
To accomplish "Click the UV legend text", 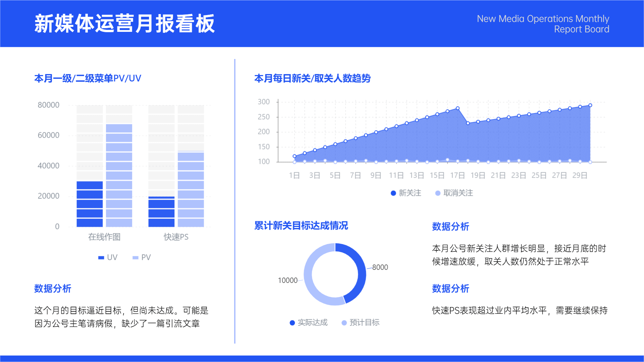I will pos(112,258).
